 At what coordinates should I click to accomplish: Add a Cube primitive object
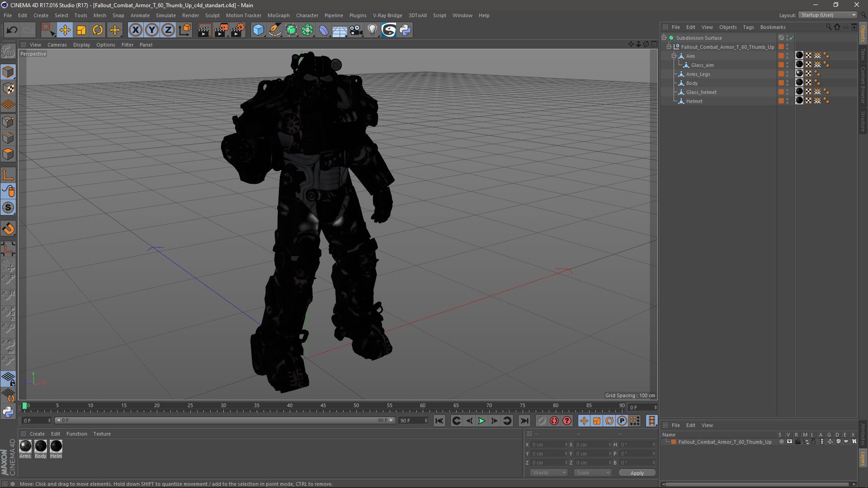point(258,30)
